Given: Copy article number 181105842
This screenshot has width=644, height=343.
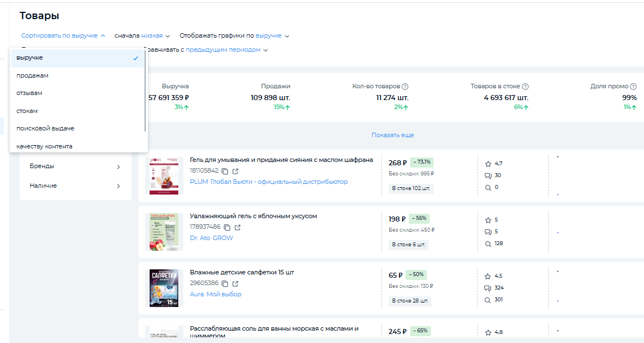Looking at the screenshot, I should pos(224,171).
